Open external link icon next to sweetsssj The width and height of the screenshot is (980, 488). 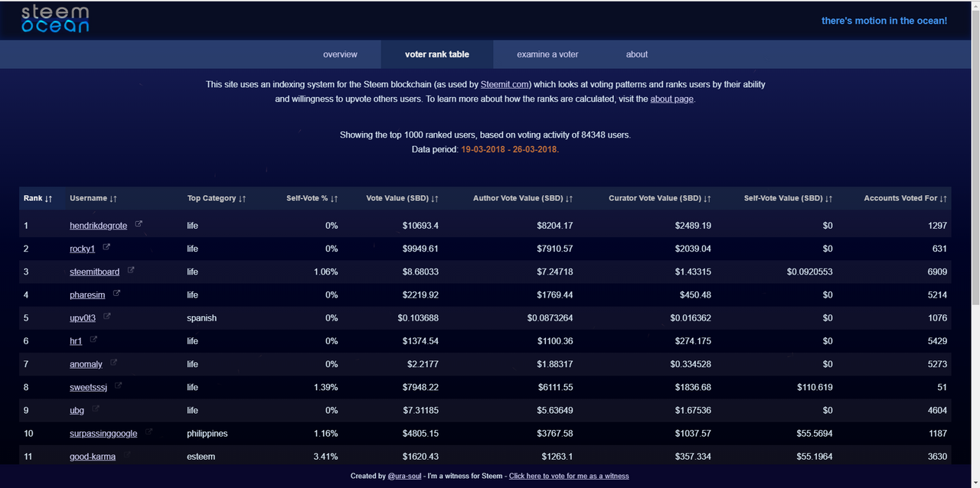click(119, 386)
